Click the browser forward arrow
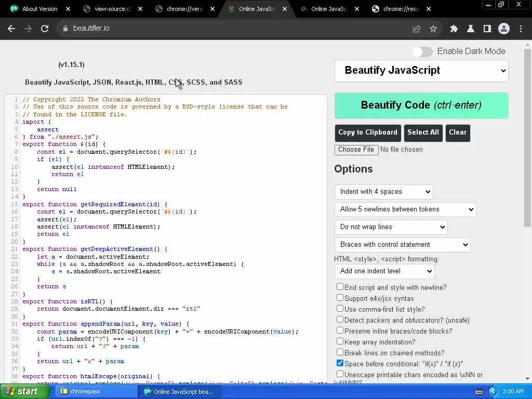 [x=28, y=29]
